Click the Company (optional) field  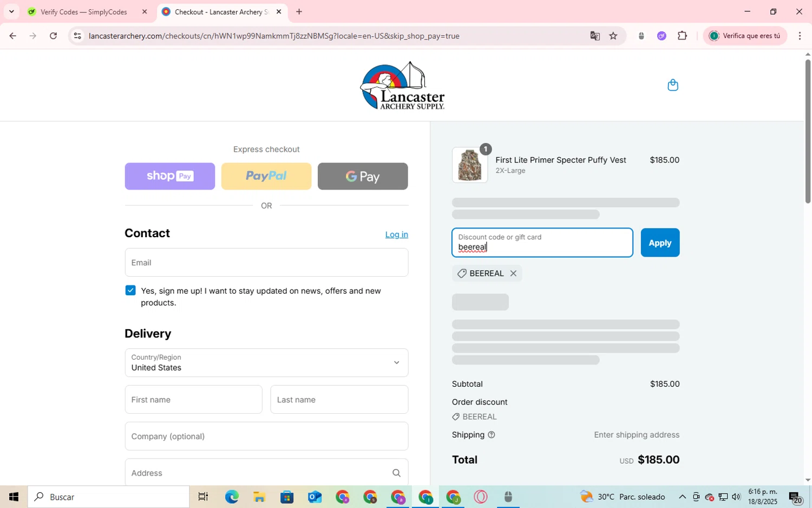tap(266, 436)
